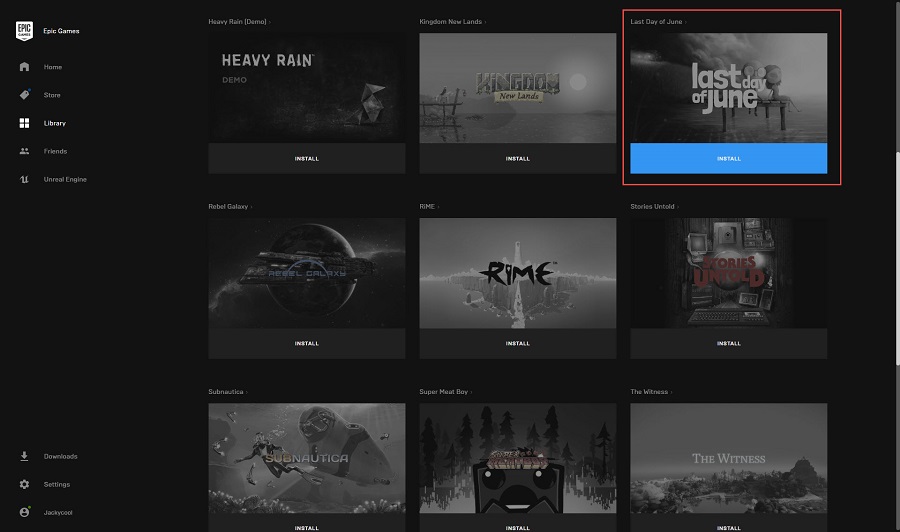Install Heavy Rain Demo
The height and width of the screenshot is (532, 900).
tap(307, 158)
